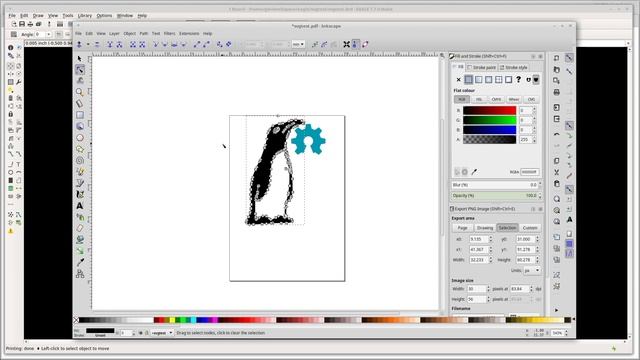Viewport: 640px width, 360px height.
Task: Select the Dropper colour picker tool
Action: coord(80,262)
